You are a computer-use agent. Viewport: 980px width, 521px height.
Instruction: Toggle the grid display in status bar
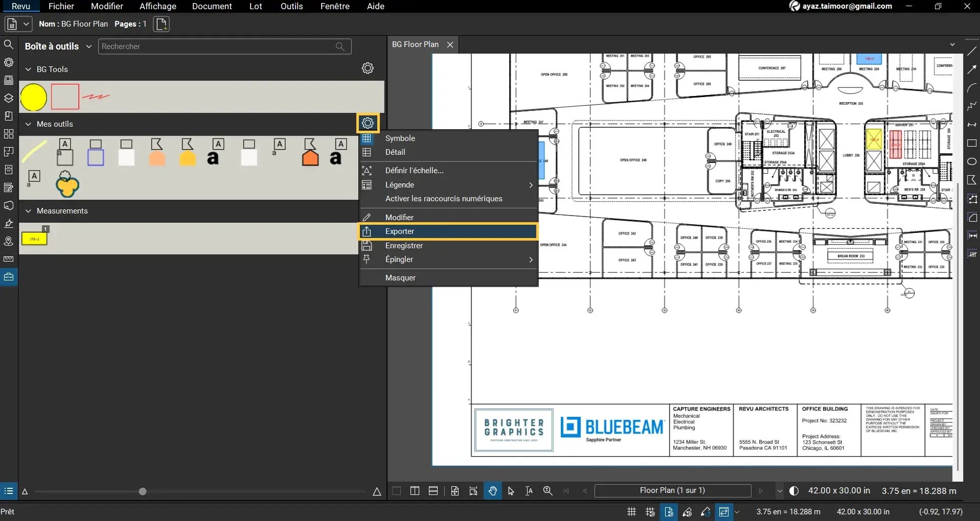[631, 512]
